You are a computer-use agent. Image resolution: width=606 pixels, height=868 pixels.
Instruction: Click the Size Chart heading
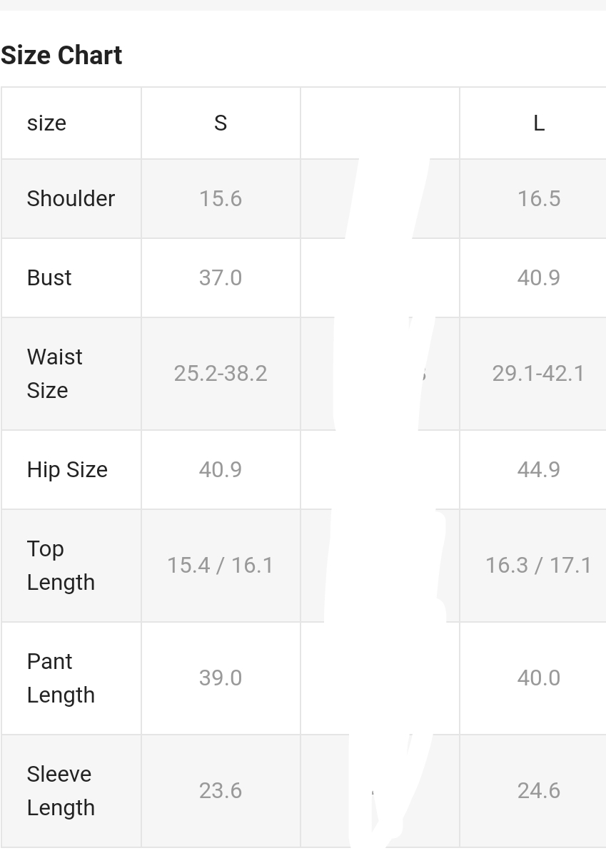(x=61, y=56)
